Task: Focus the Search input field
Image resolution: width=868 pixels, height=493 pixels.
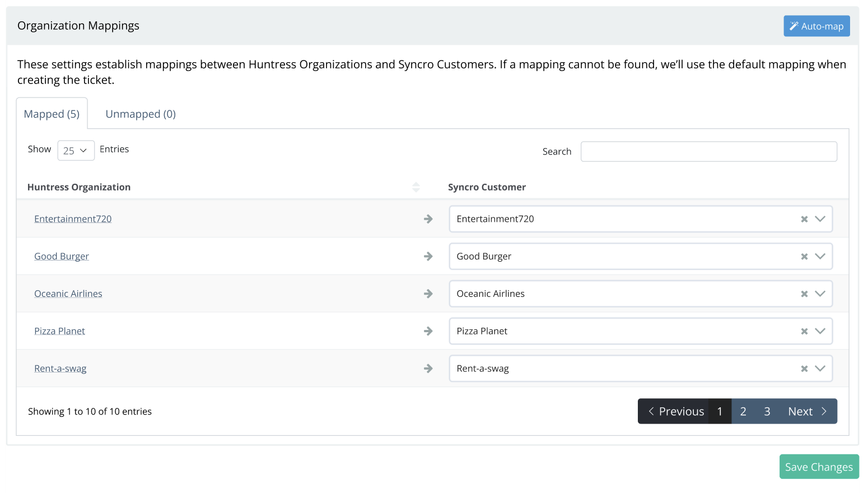Action: point(708,151)
